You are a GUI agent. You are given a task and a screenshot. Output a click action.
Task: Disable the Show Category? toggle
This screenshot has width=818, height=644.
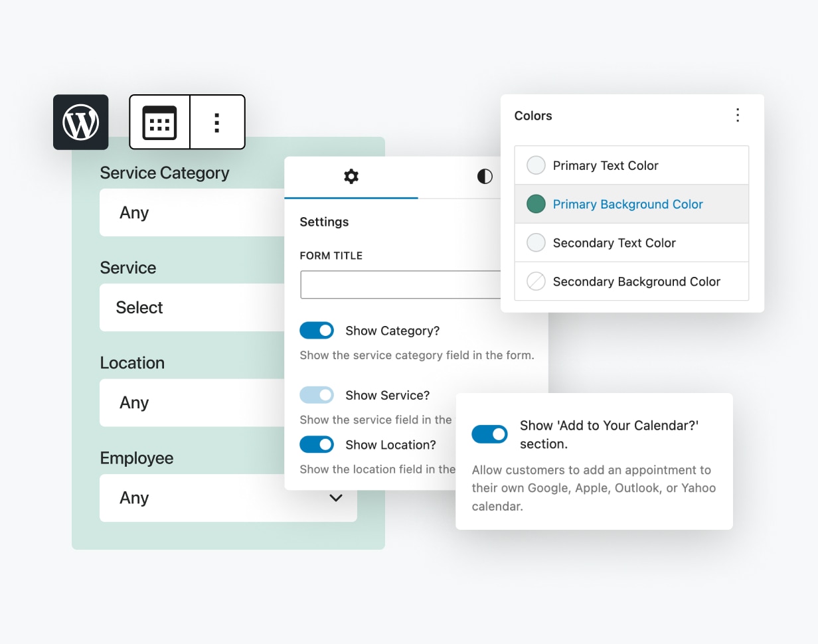tap(317, 330)
